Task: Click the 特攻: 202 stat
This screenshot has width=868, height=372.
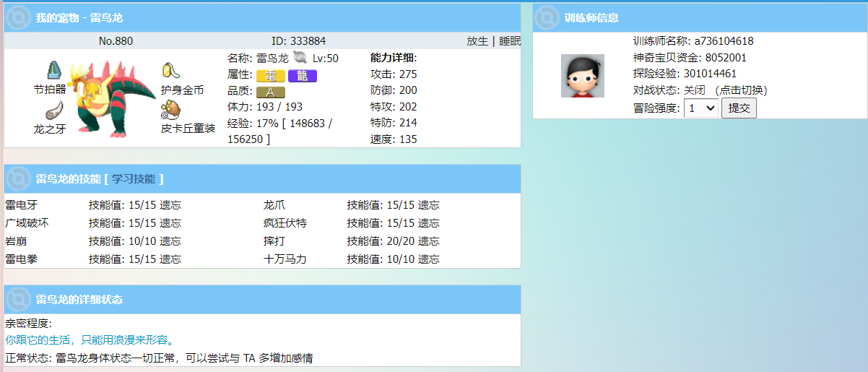Action: point(394,107)
